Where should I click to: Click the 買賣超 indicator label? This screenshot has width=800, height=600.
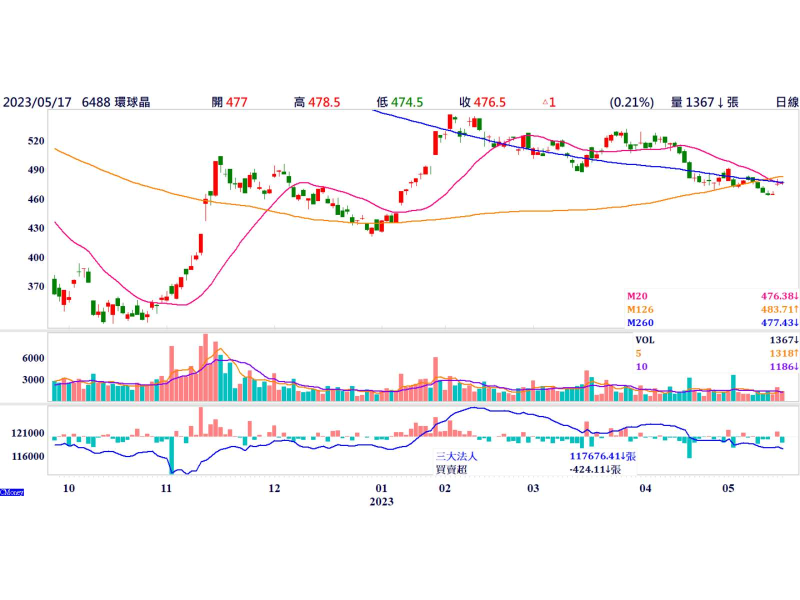click(x=450, y=468)
